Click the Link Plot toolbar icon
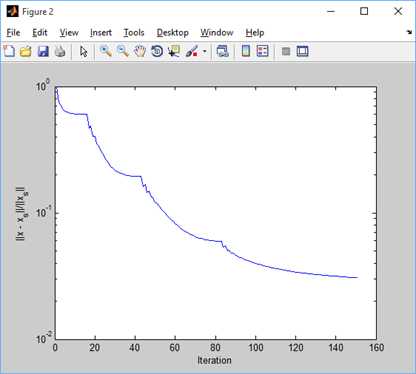This screenshot has height=374, width=416. tap(222, 51)
